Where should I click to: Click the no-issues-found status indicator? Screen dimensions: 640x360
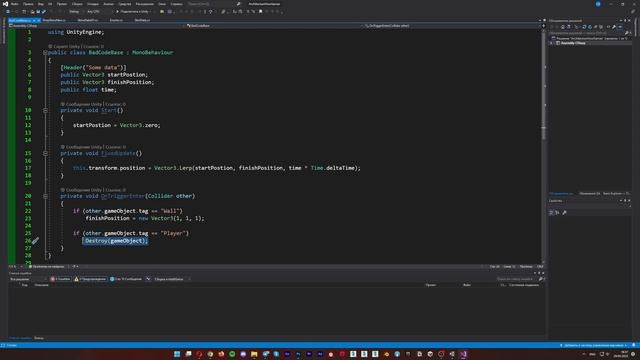(47, 267)
